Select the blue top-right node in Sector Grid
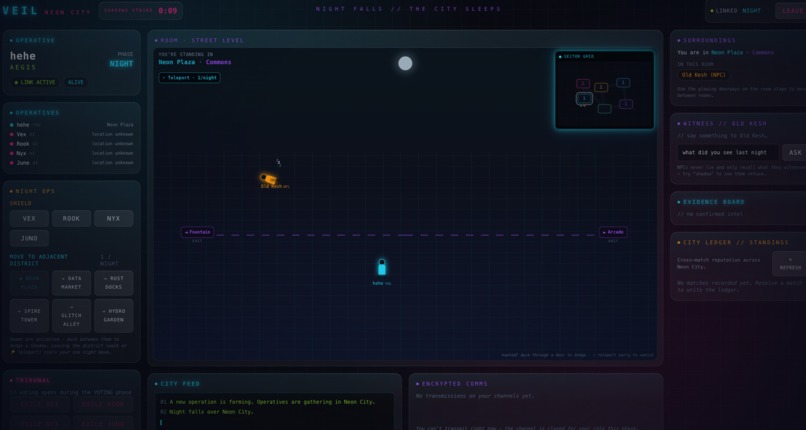Screen dimensions: 806x430 click(x=623, y=83)
